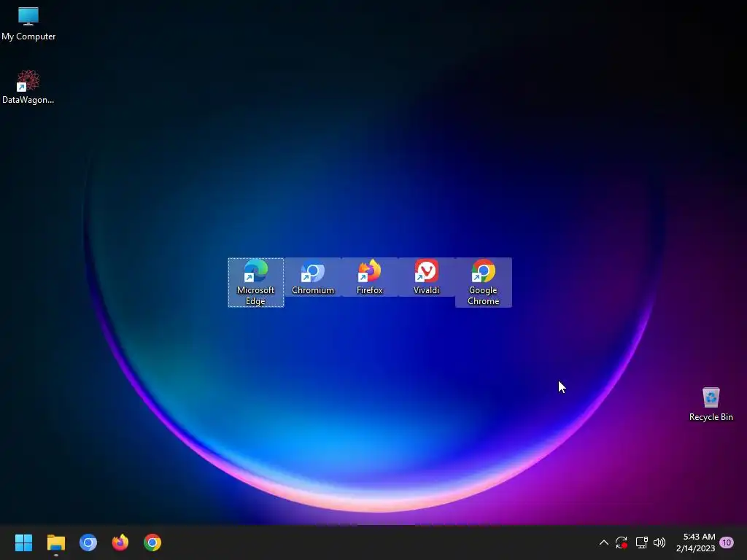
Task: Open notification center badge showing 10
Action: point(727,542)
